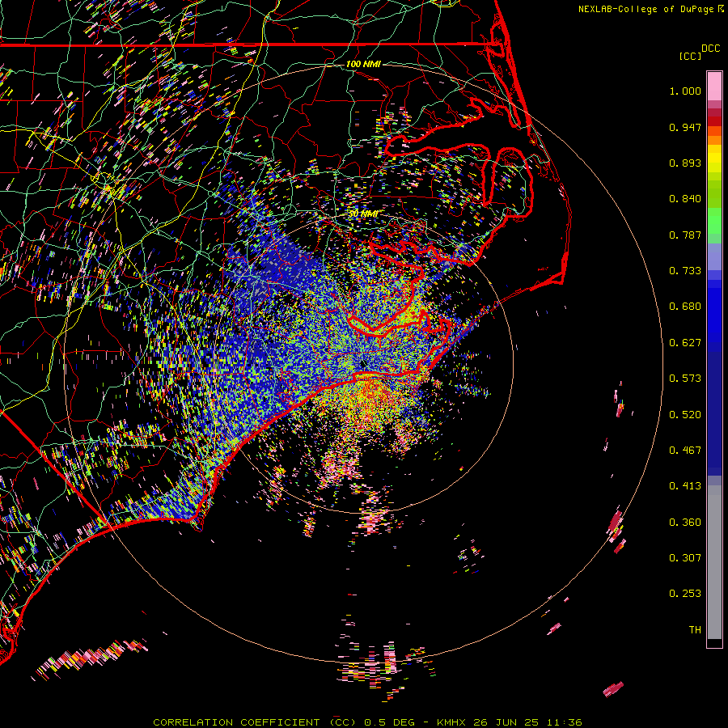Screen dimensions: 728x728
Task: Click the 0.253 legend value
Action: [x=685, y=594]
